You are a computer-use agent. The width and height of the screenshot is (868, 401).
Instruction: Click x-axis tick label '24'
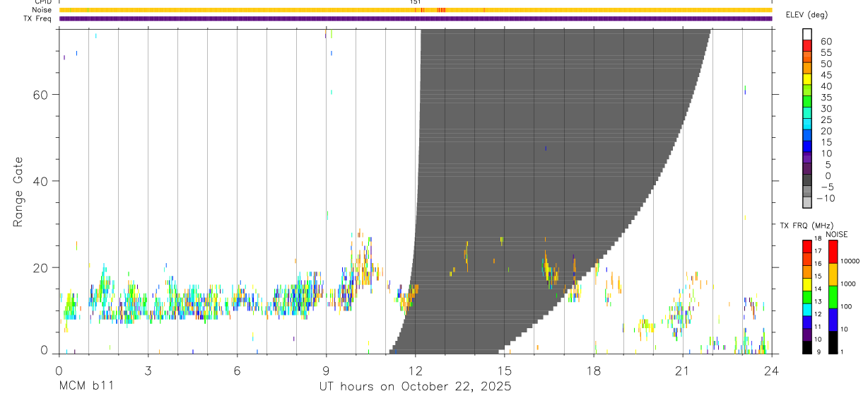tap(771, 371)
